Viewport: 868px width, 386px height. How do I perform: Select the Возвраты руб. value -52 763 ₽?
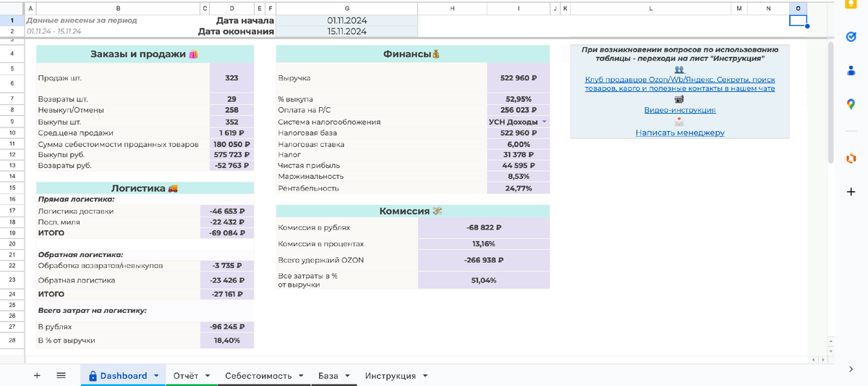231,165
